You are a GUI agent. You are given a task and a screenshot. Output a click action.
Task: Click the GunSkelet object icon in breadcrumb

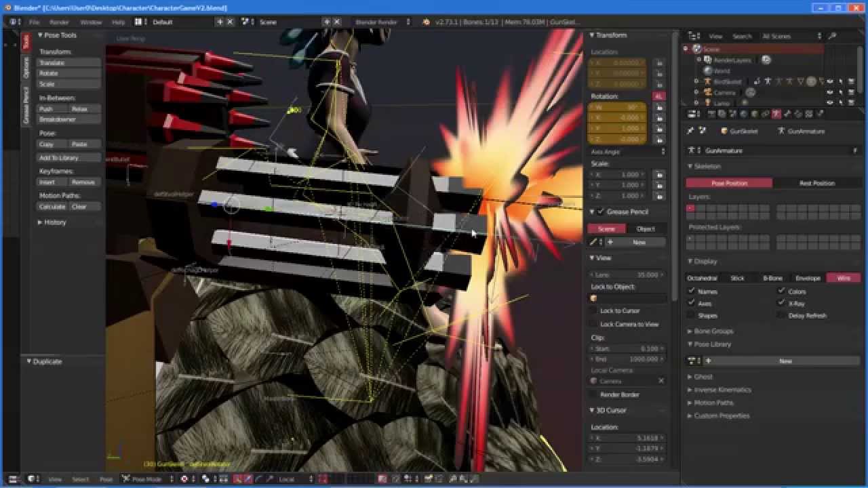coord(724,131)
